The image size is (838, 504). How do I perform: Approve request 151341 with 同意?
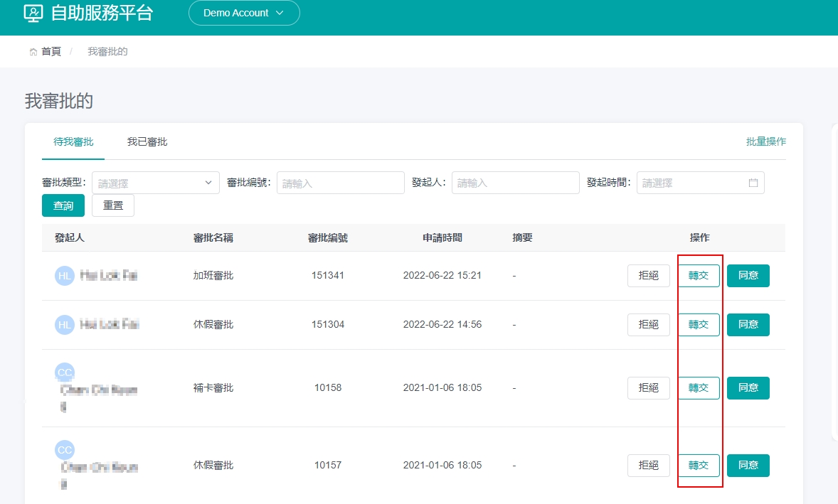tap(748, 276)
